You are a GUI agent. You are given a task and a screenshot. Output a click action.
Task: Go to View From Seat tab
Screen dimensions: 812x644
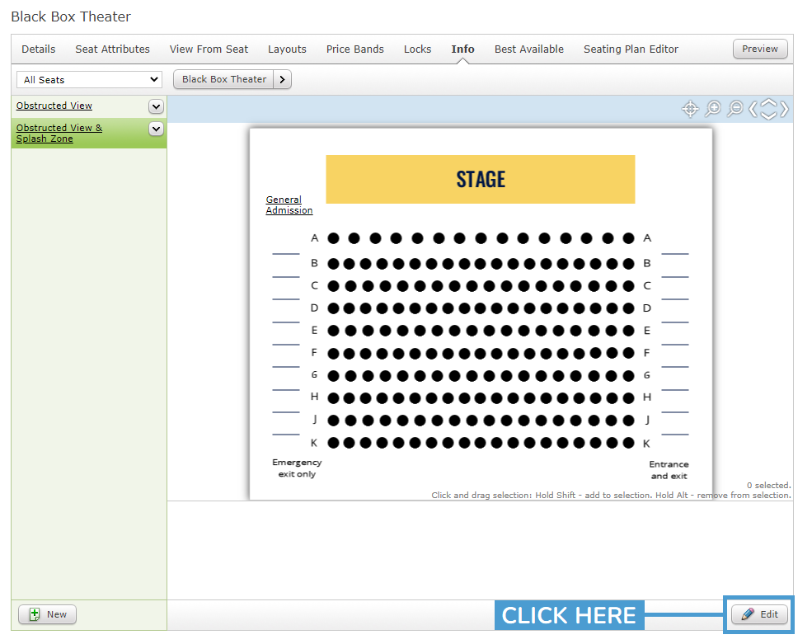pyautogui.click(x=209, y=49)
